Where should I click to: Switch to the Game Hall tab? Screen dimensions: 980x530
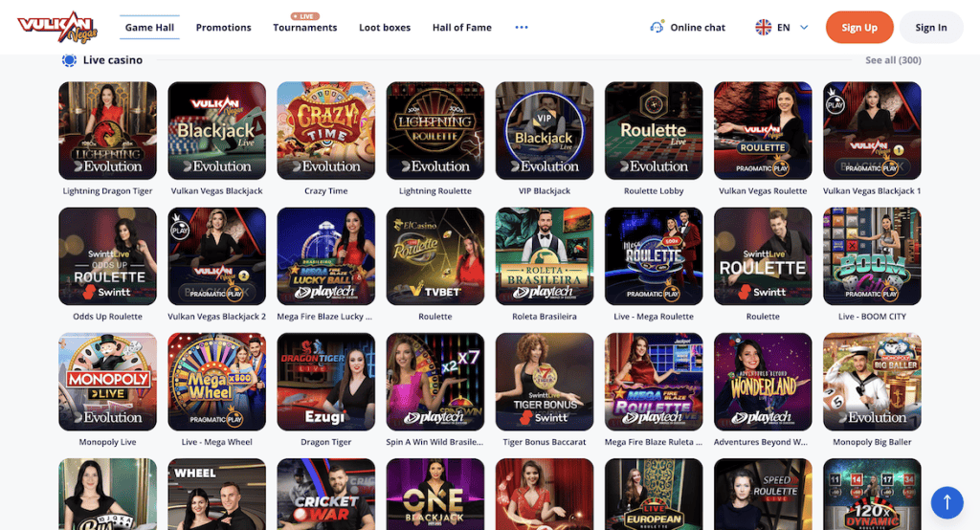(149, 28)
